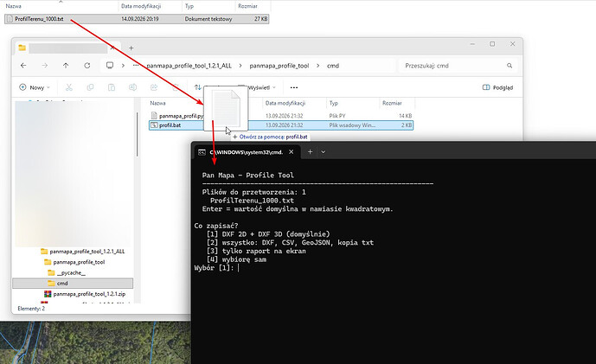This screenshot has height=364, width=596.
Task: Add a new Explorer tab with plus
Action: [x=131, y=48]
